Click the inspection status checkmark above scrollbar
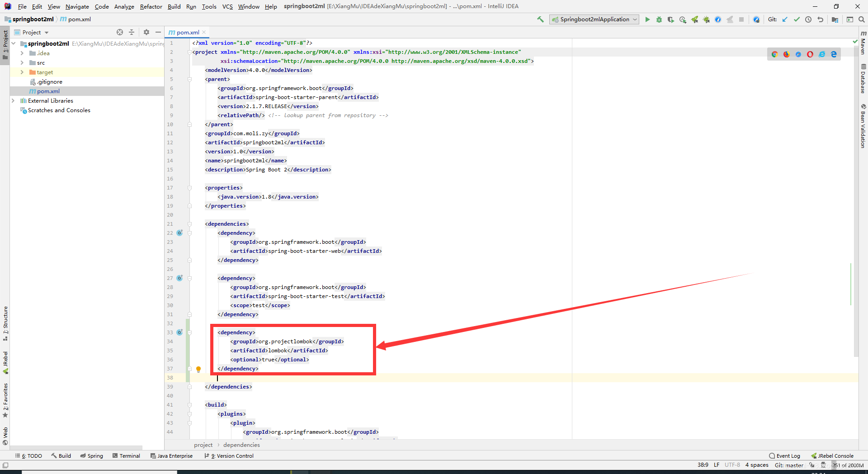Image resolution: width=868 pixels, height=474 pixels. 855,42
